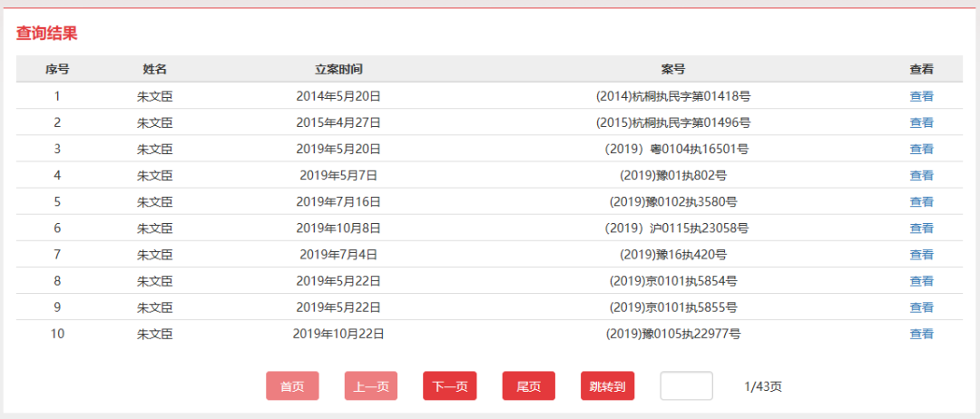The height and width of the screenshot is (419, 980).
Task: Jump to last page with 尾页
Action: tap(529, 386)
